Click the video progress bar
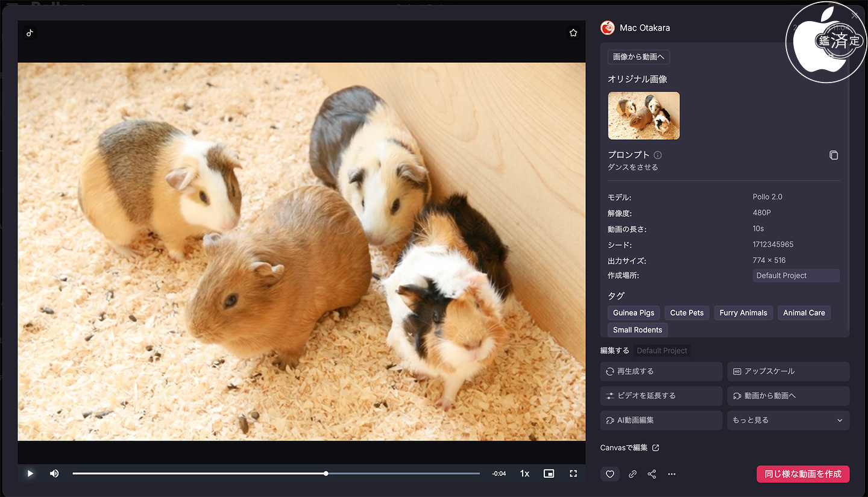 click(276, 474)
